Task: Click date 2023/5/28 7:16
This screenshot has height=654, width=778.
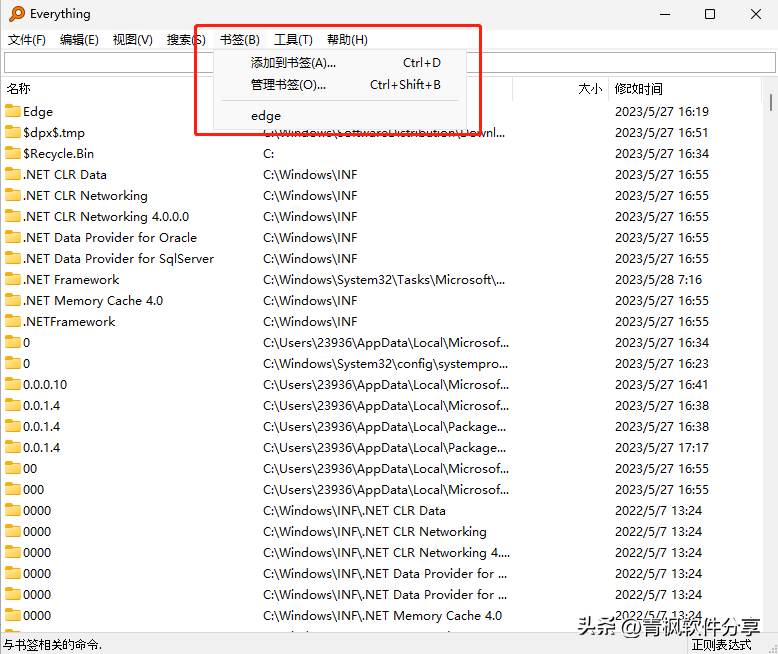Action: click(658, 280)
